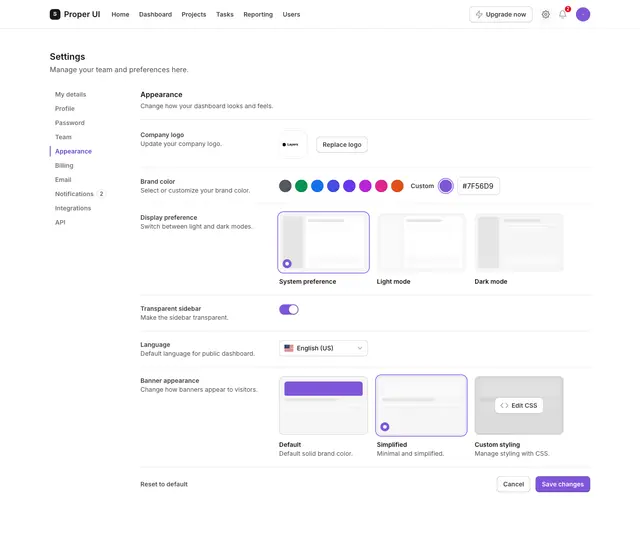Click the Proper UI logo icon

55,14
